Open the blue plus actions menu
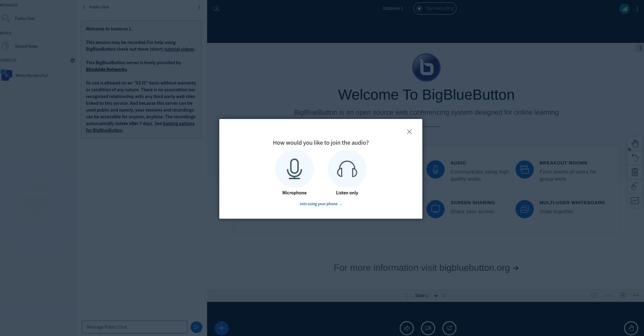Image resolution: width=644 pixels, height=336 pixels. pos(222,328)
